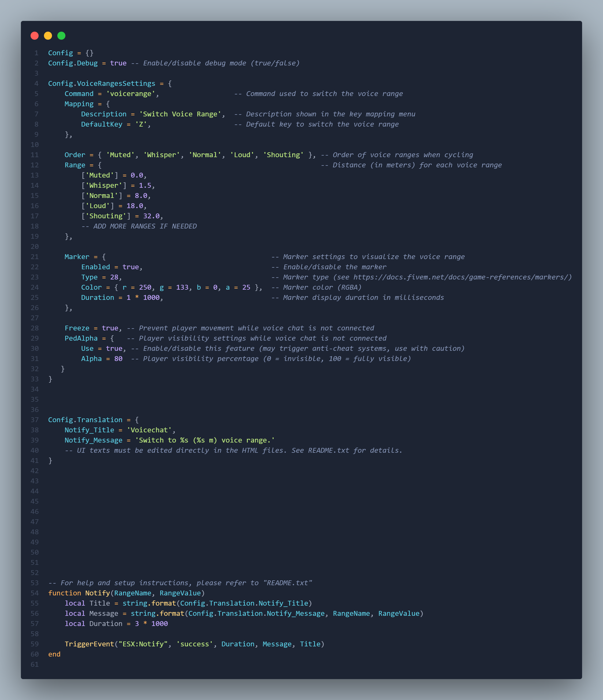Click the 'PedAlpha' table key
This screenshot has width=603, height=700.
81,338
